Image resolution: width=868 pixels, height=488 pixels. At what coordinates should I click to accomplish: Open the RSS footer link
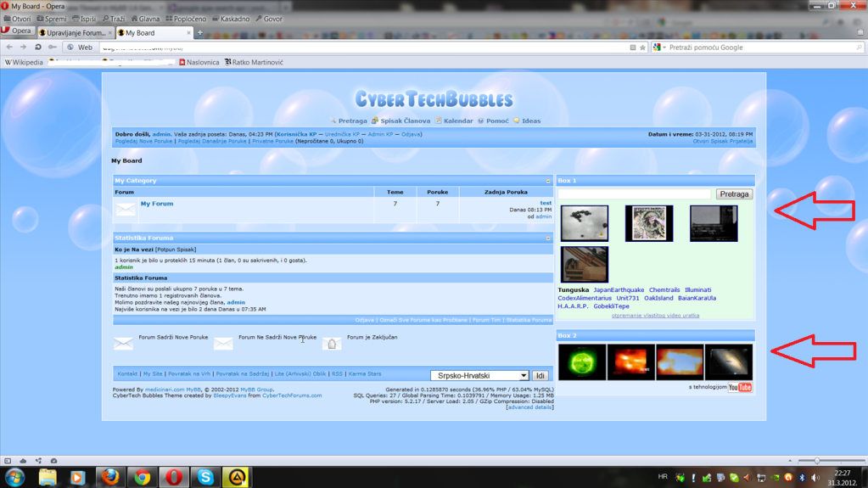click(x=337, y=374)
